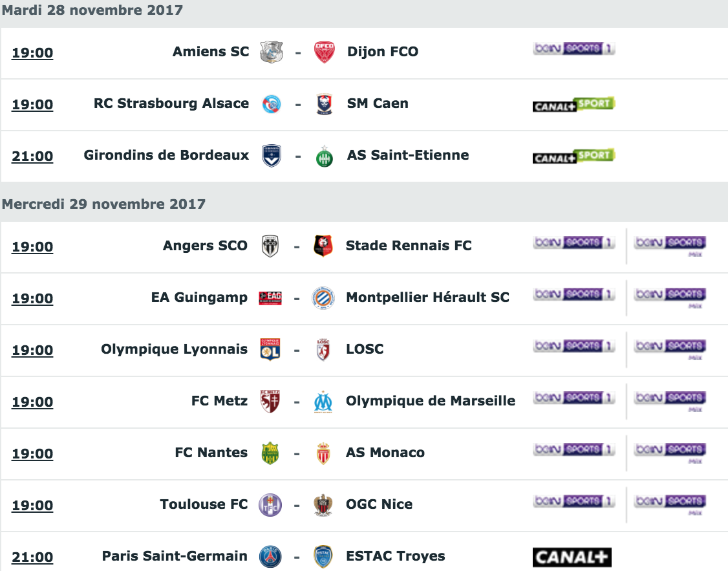Image resolution: width=728 pixels, height=571 pixels.
Task: Select the OGC Nice eagle crest
Action: click(323, 505)
